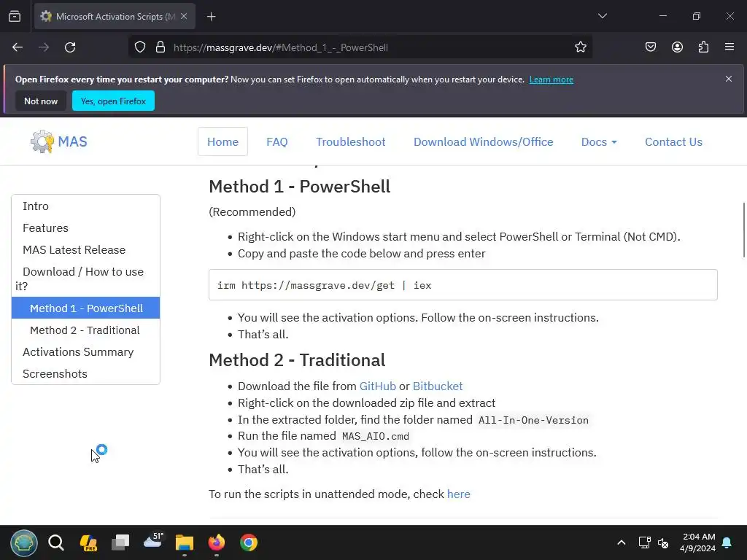Jump to Screenshots section in sidebar
The width and height of the screenshot is (747, 560).
pos(55,374)
